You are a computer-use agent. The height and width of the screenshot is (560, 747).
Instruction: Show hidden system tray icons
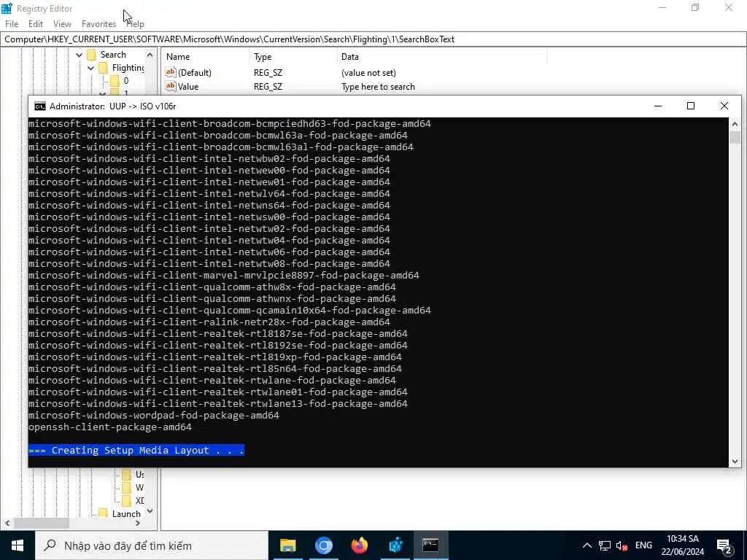pos(587,545)
